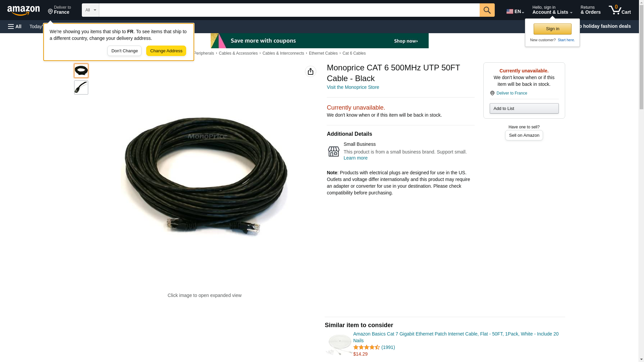Select the first cable thumbnail image
Screen dimensions: 644x362
coord(81,71)
